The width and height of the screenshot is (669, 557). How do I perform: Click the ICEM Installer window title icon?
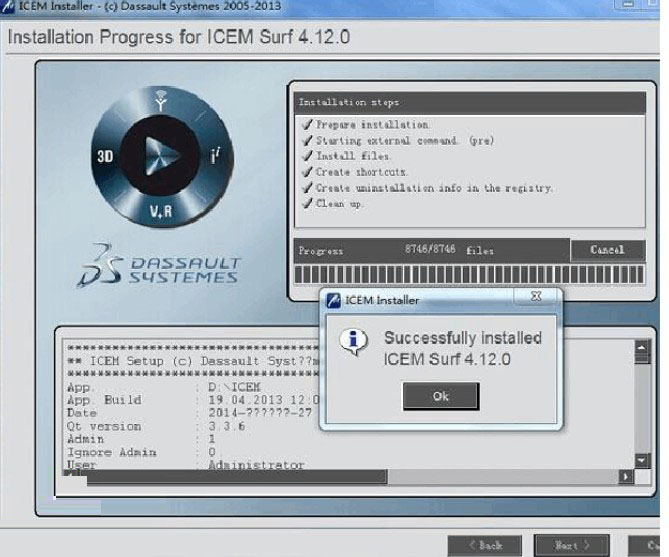tap(7, 7)
